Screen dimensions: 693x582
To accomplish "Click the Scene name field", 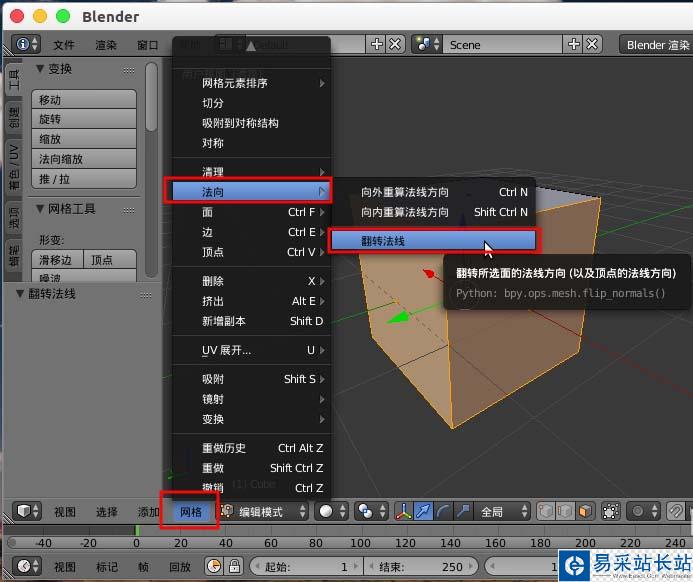I will (x=503, y=45).
